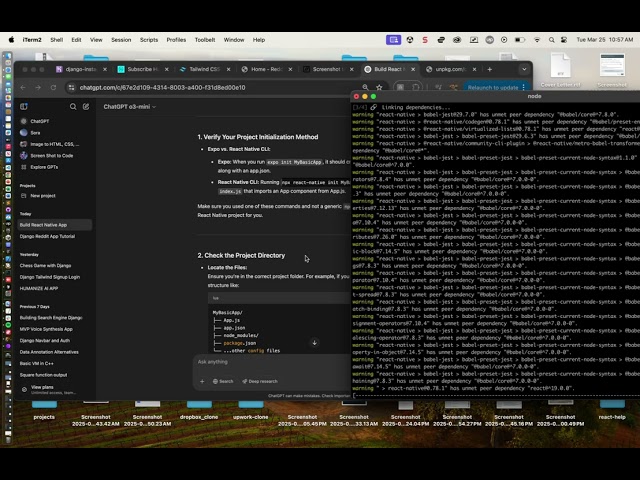Screen dimensions: 640x480
Task: Open the Window menu in menu bar
Action: point(234,40)
